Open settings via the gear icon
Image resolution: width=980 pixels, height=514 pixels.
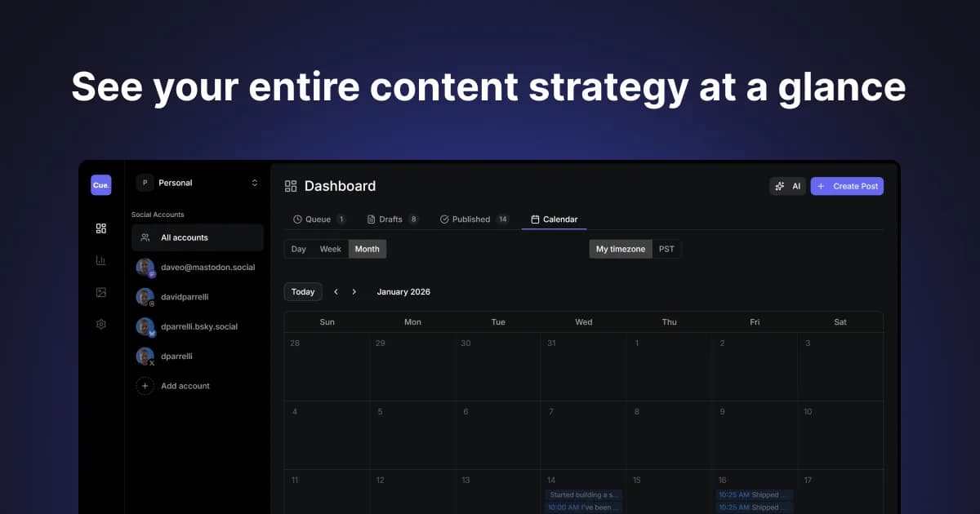100,323
